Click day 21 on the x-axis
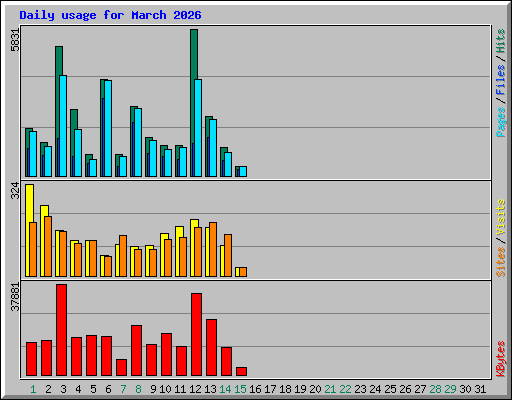The image size is (512, 400). [330, 389]
